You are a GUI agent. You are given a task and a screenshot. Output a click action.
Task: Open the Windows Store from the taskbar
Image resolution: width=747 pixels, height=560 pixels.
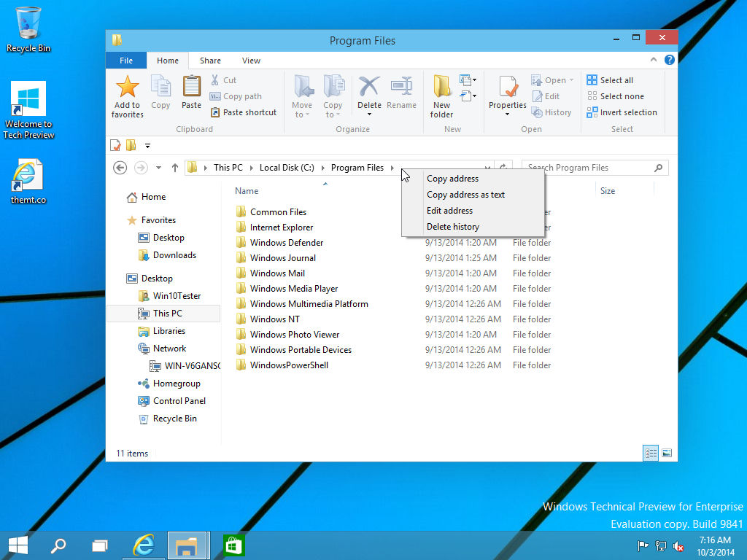pyautogui.click(x=233, y=545)
